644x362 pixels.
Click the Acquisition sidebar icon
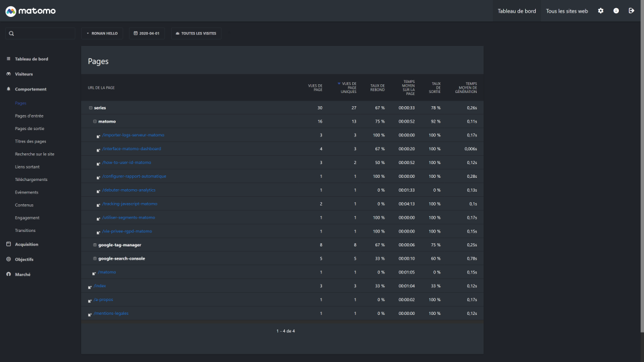[x=9, y=244]
